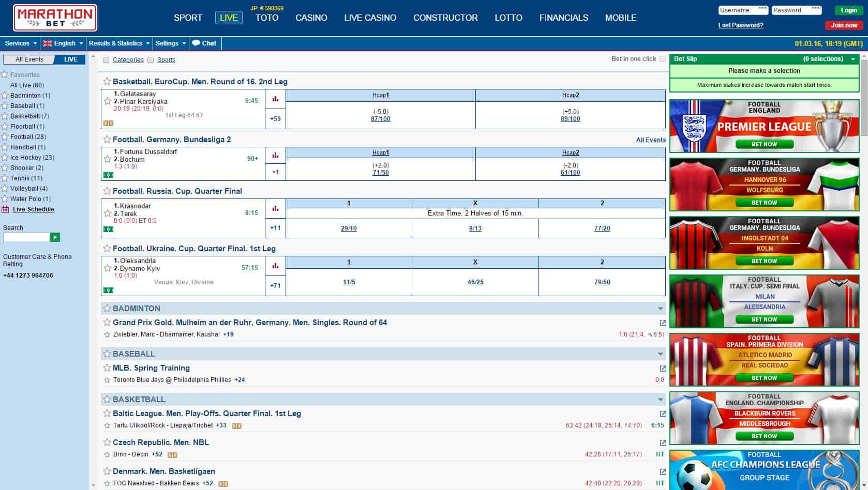Expand Galatasaray match +59 markets
This screenshot has height=490, width=868.
pyautogui.click(x=275, y=119)
